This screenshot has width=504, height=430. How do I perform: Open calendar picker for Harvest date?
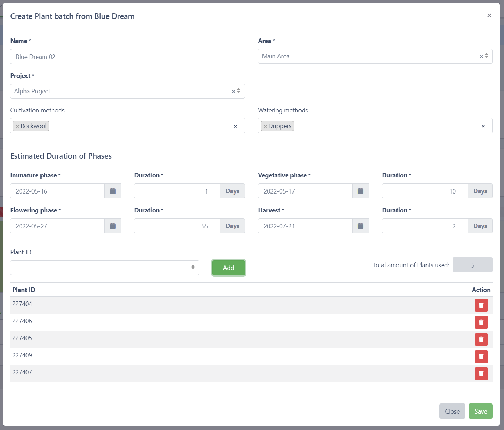tap(360, 226)
